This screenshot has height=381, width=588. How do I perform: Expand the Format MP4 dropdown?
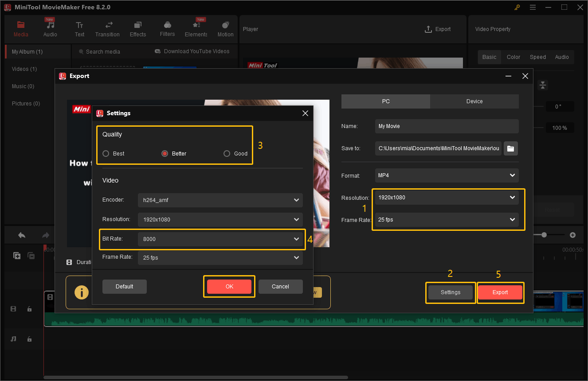(x=447, y=175)
